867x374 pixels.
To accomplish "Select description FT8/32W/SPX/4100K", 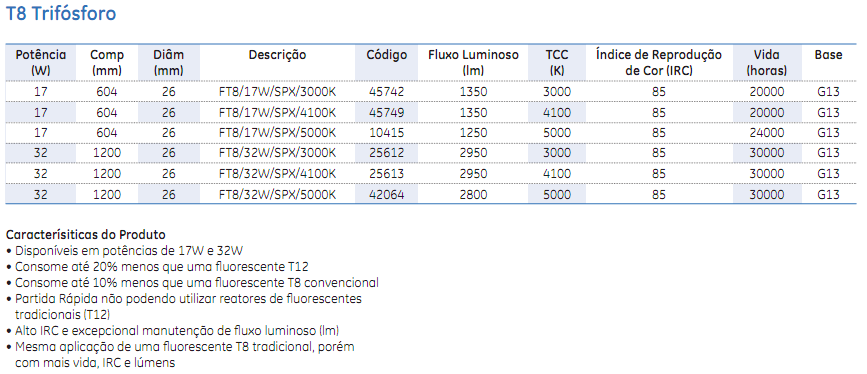I will 277,174.
